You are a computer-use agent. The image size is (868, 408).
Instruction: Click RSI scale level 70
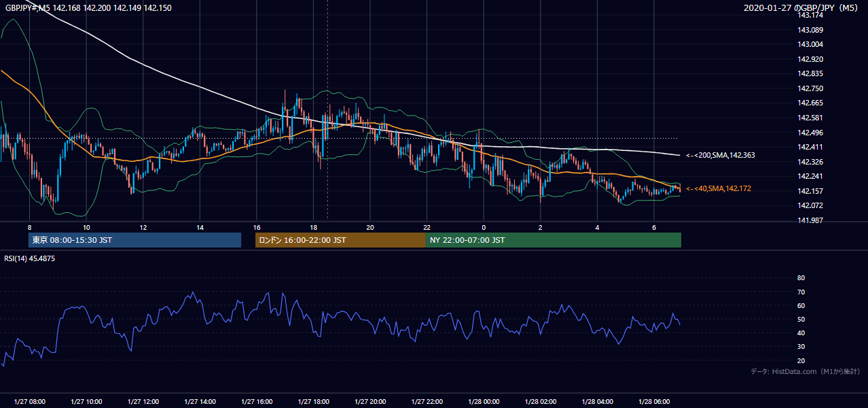click(x=801, y=292)
